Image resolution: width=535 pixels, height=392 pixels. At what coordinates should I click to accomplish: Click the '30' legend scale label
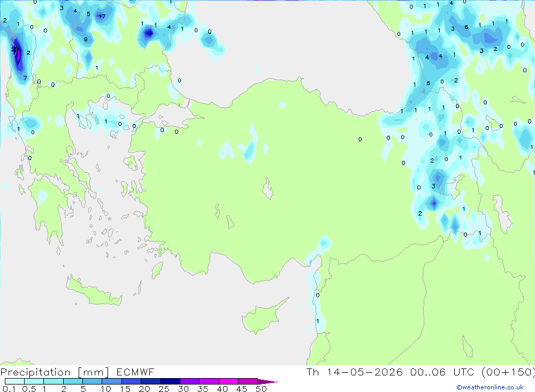[x=183, y=389]
